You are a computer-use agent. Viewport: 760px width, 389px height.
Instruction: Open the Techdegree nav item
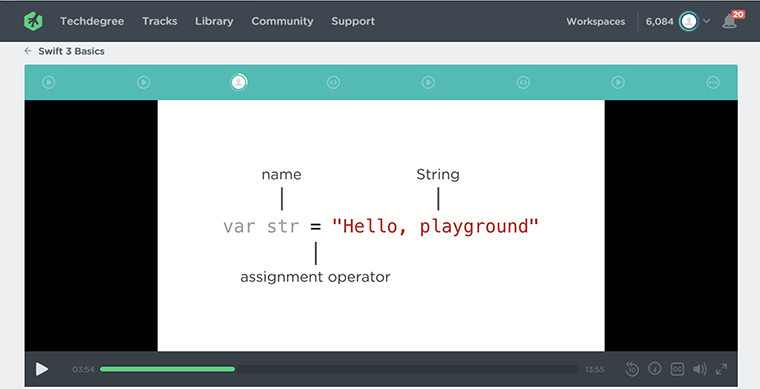coord(92,21)
